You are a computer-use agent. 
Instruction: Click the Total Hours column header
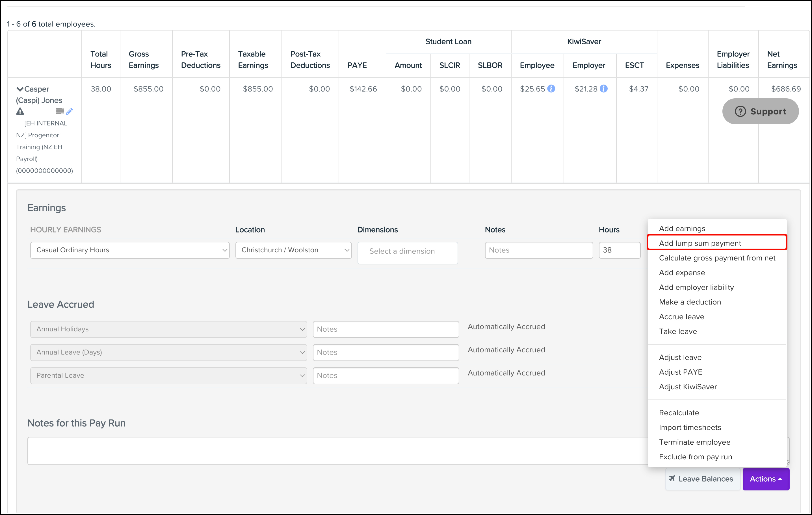(x=101, y=60)
